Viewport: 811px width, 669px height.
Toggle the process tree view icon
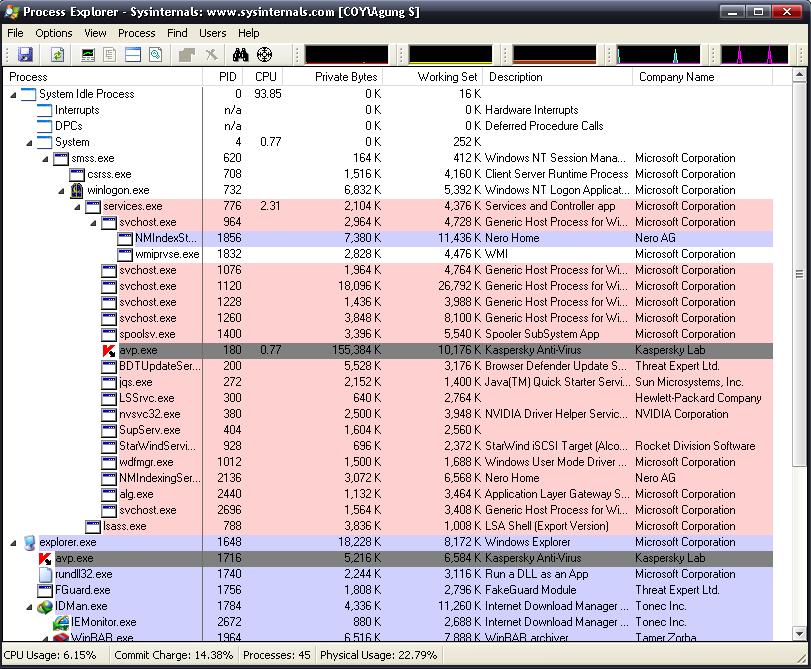coord(110,55)
